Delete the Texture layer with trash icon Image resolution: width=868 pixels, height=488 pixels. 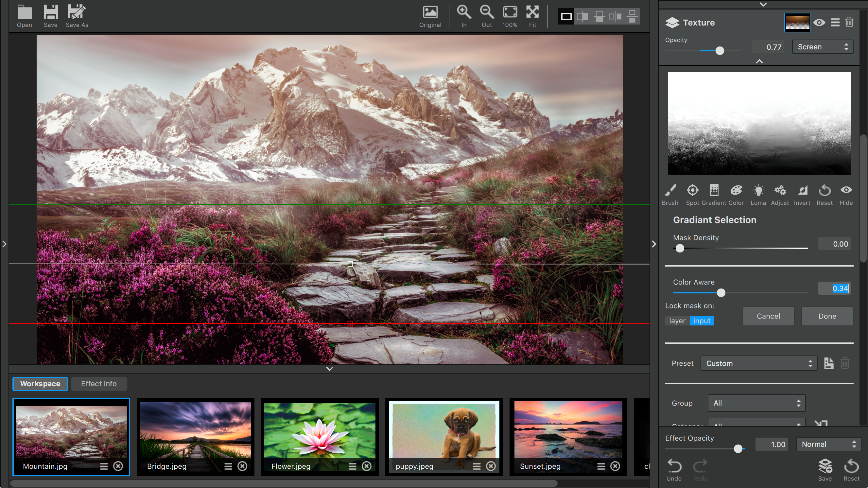pos(849,22)
